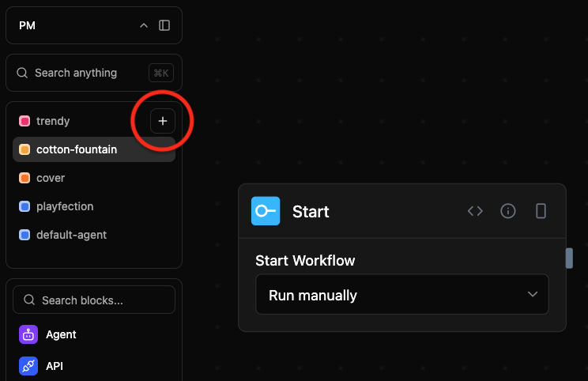Screen dimensions: 588x381
Task: Click the PM workspace name selector
Action: pos(28,25)
